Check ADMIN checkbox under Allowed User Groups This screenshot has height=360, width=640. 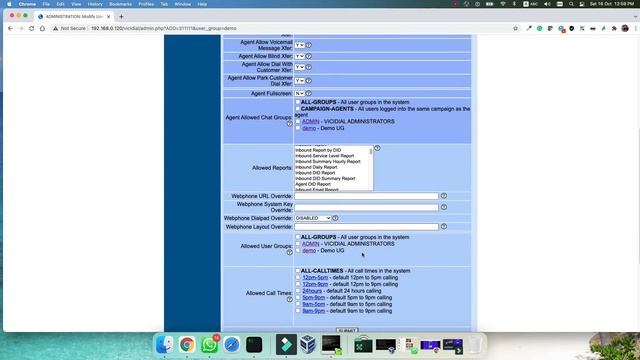tap(298, 244)
